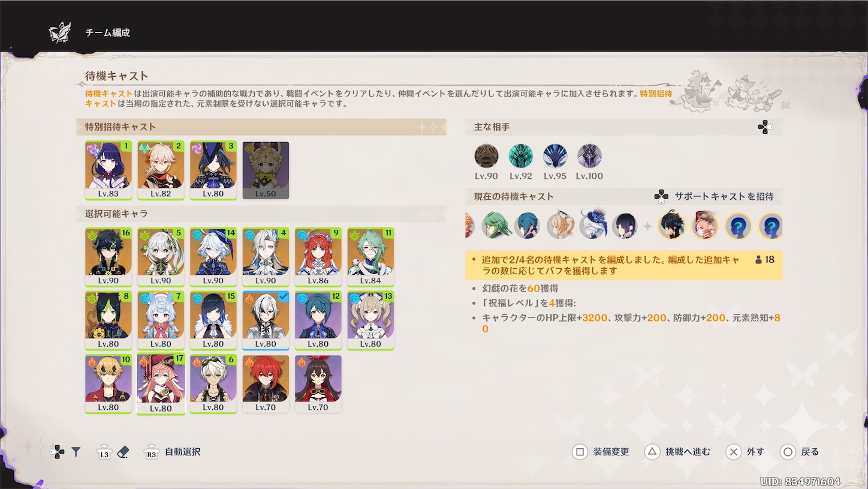Click the d-pad icon beside 主な相手
The image size is (868, 489).
pyautogui.click(x=764, y=127)
